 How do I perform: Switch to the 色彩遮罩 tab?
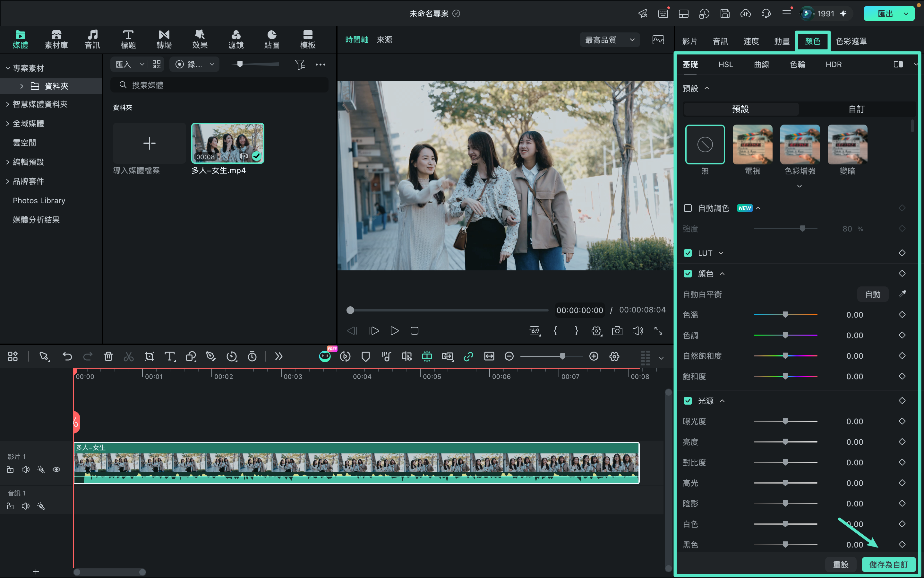tap(851, 41)
